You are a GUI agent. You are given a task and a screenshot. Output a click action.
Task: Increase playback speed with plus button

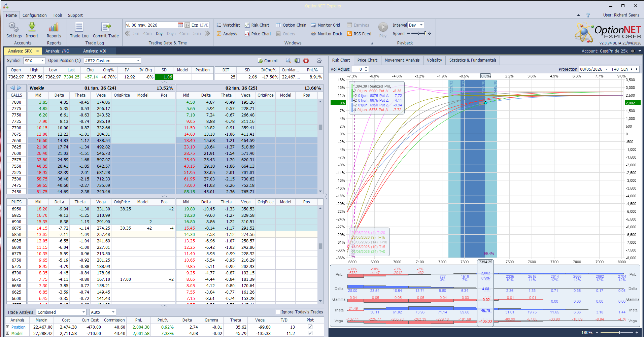tap(429, 33)
